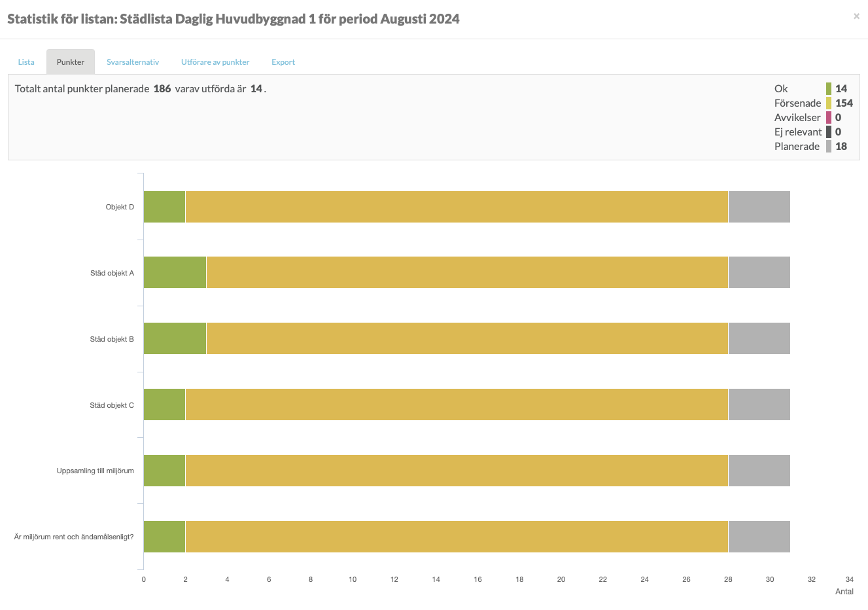The height and width of the screenshot is (610, 868).
Task: Click the gray segment of the miljörum question bar
Action: click(x=759, y=537)
